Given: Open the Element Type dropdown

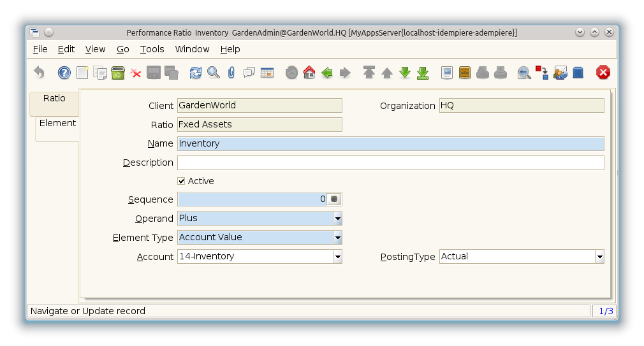Looking at the screenshot, I should [337, 238].
